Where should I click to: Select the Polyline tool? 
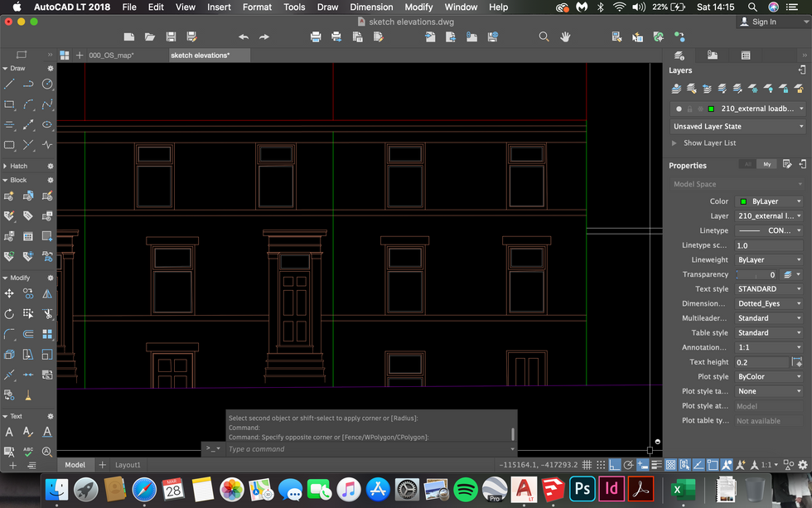pos(28,84)
